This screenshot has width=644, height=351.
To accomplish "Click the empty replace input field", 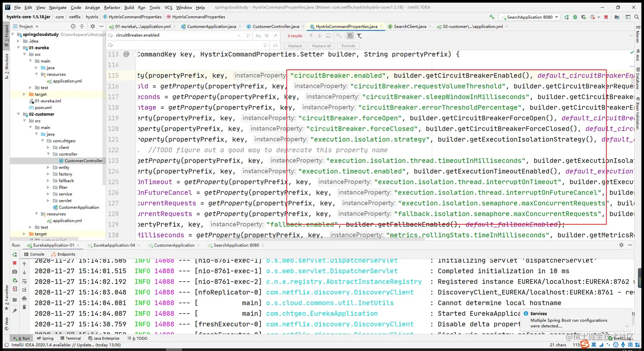I will (x=187, y=45).
